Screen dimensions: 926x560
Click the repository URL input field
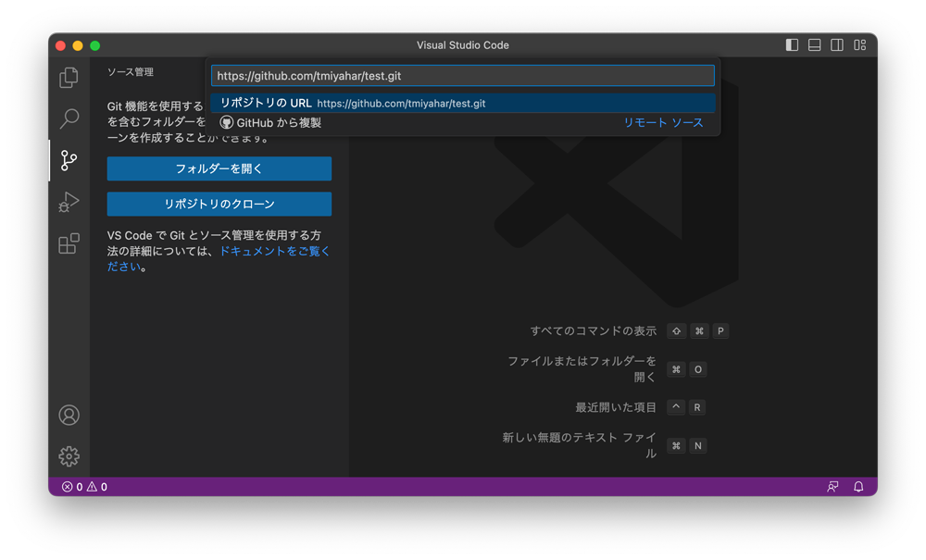coord(462,76)
